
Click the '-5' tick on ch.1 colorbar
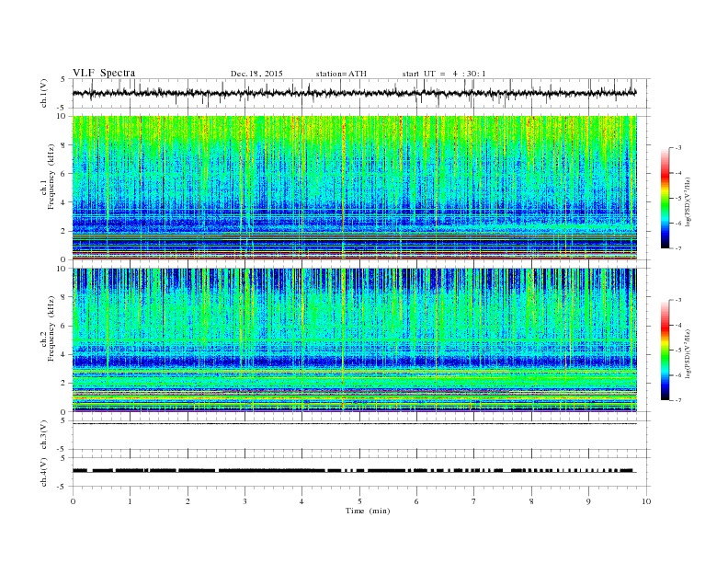tap(678, 198)
